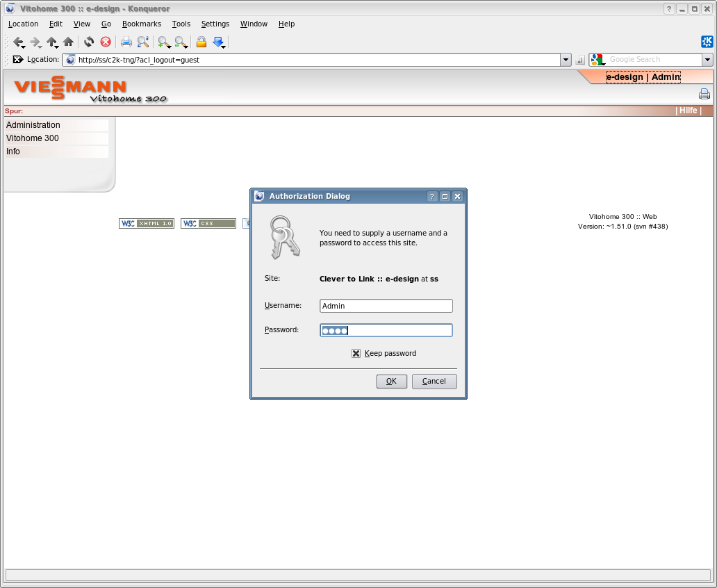This screenshot has height=588, width=717.
Task: Open the Security padlock icon
Action: point(201,42)
